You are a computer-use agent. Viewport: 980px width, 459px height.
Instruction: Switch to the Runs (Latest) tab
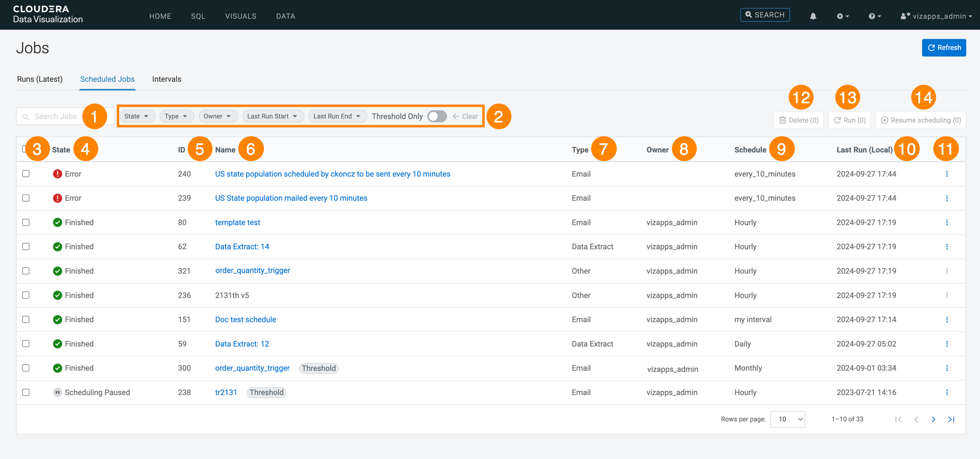(x=40, y=79)
